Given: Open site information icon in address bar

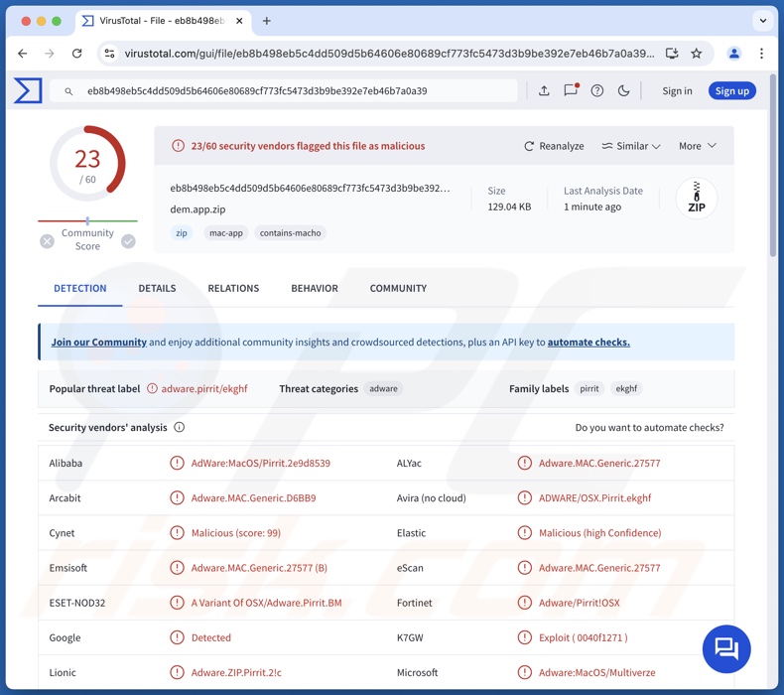Looking at the screenshot, I should click(x=109, y=53).
